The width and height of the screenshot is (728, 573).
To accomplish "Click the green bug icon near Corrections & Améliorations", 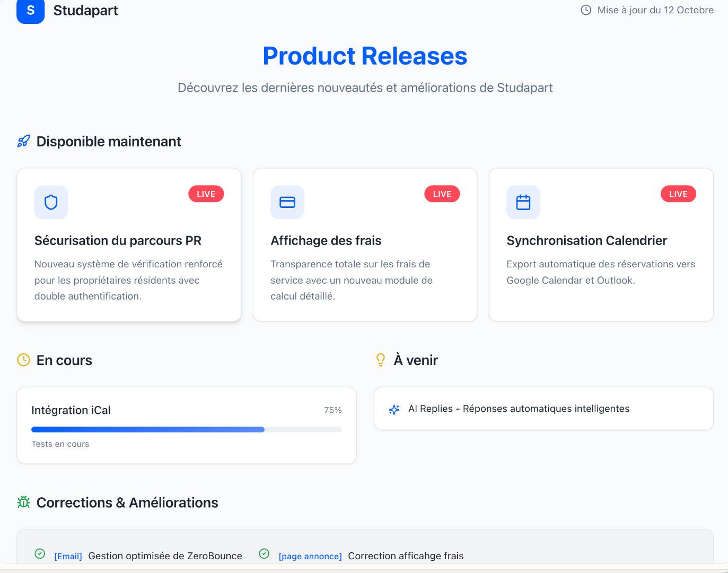I will tap(24, 502).
